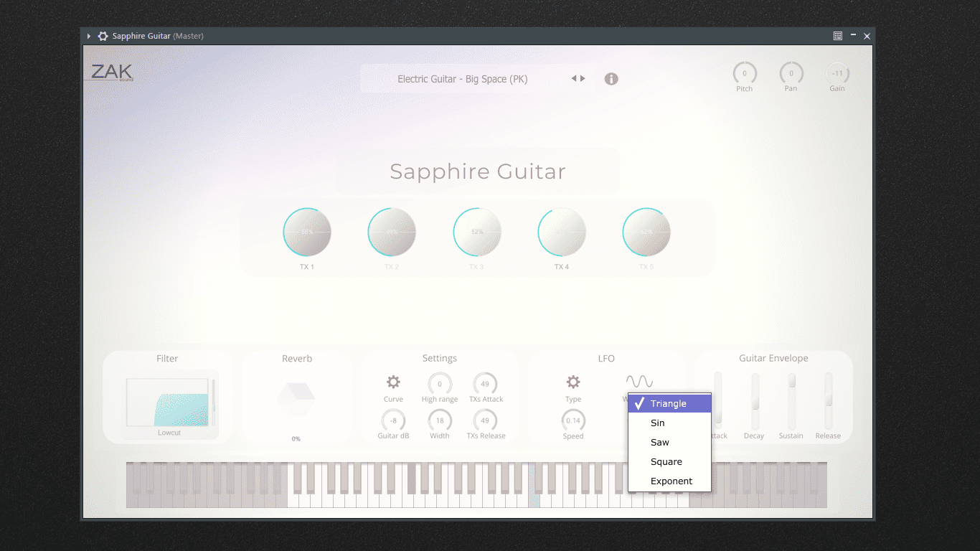This screenshot has width=980, height=551.
Task: Click the ZAK sound logo
Action: pyautogui.click(x=112, y=72)
